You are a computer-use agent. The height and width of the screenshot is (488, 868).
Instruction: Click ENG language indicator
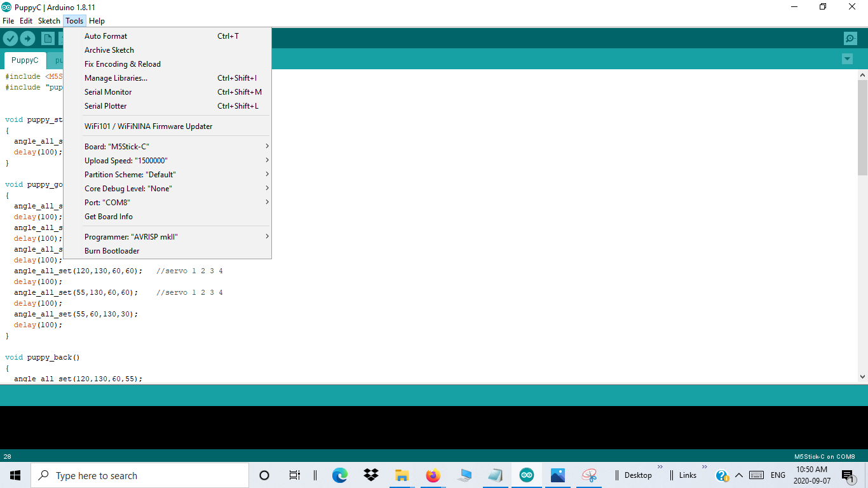[x=778, y=475]
